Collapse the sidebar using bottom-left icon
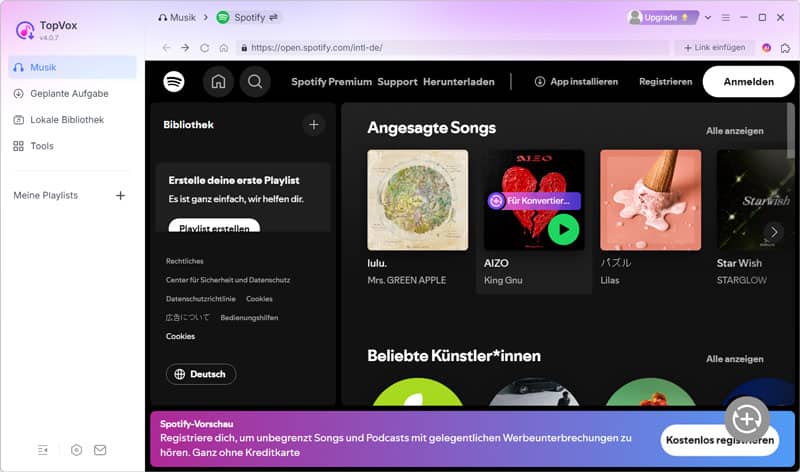This screenshot has height=472, width=800. (43, 450)
